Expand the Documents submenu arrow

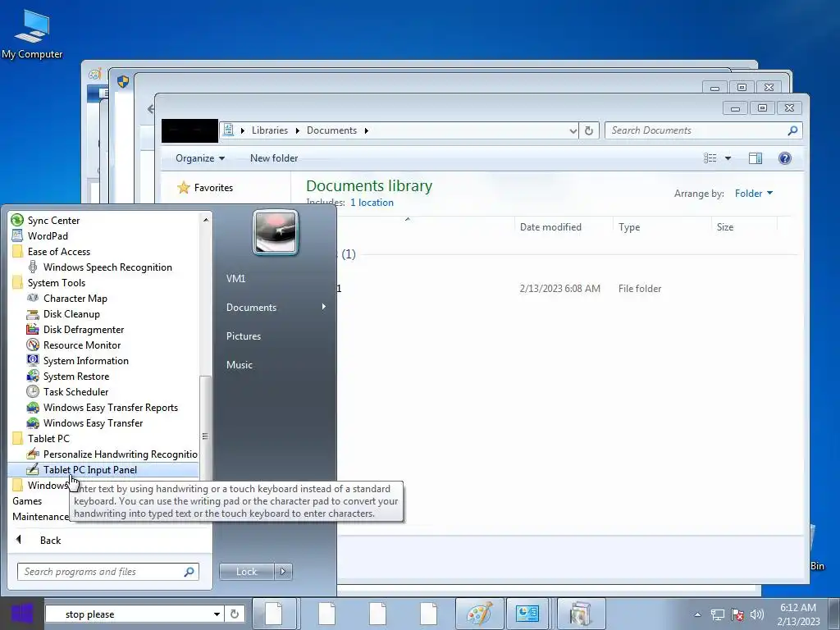(323, 307)
